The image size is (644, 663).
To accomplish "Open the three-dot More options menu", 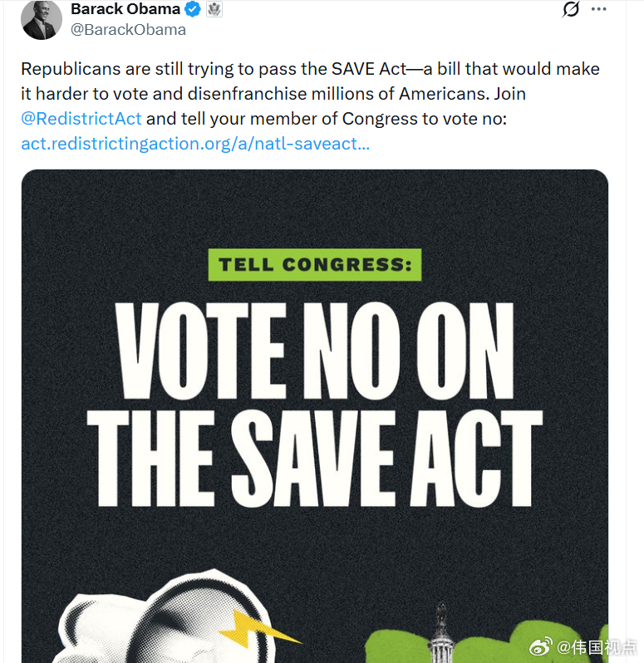I will [598, 10].
